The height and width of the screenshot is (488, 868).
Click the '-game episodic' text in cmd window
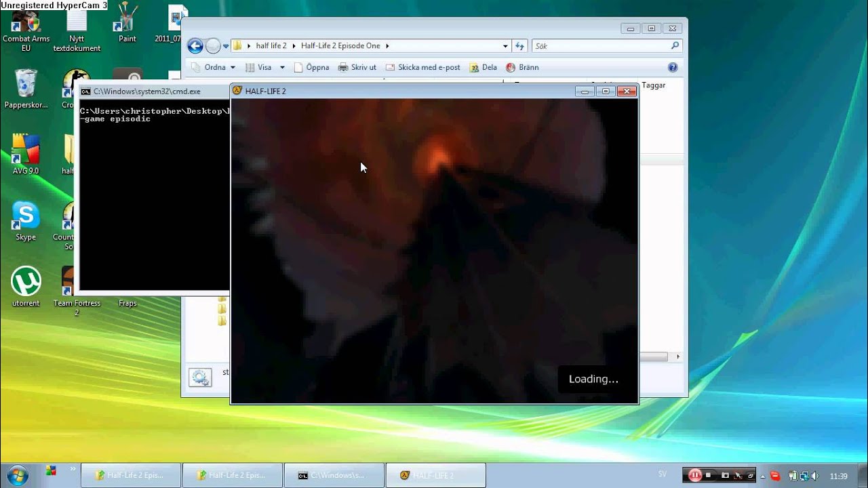(115, 119)
